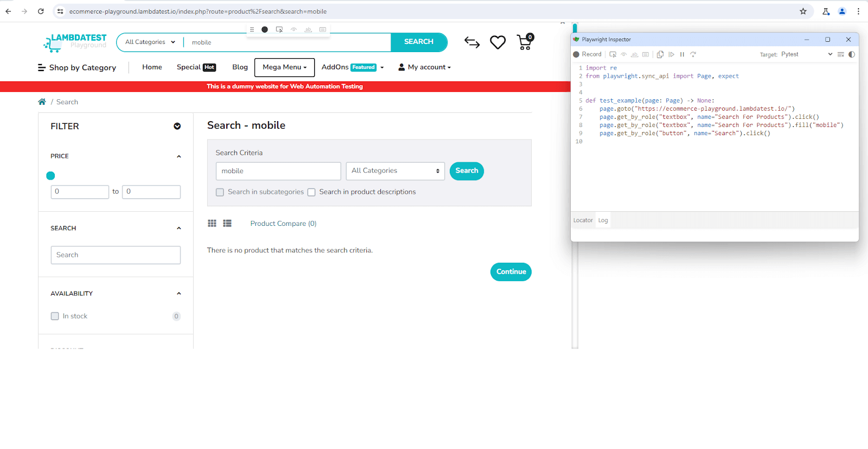Open Blog in navigation menu

(240, 67)
